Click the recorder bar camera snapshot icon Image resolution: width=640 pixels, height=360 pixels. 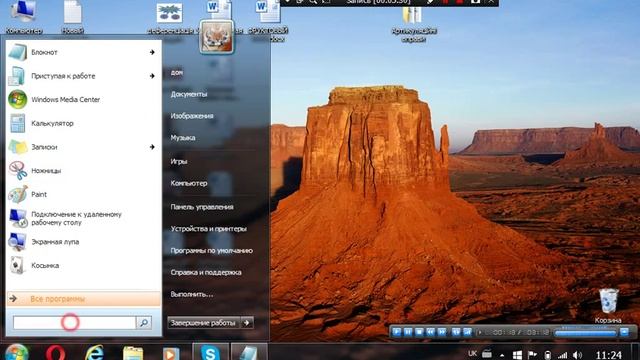[475, 2]
